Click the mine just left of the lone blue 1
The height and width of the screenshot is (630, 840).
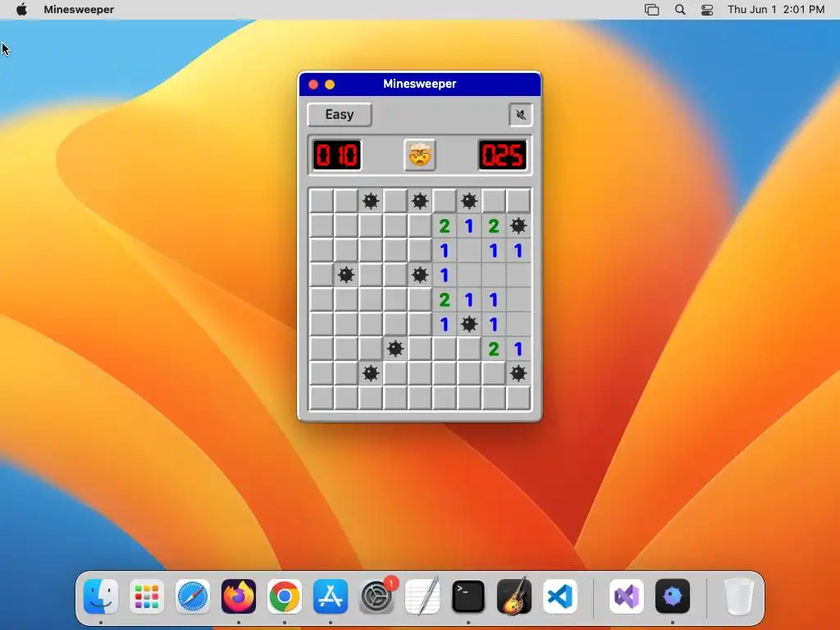click(x=420, y=276)
